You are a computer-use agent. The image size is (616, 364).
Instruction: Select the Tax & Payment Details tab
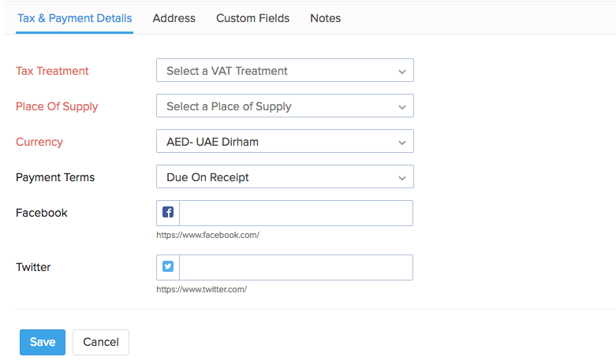click(75, 18)
